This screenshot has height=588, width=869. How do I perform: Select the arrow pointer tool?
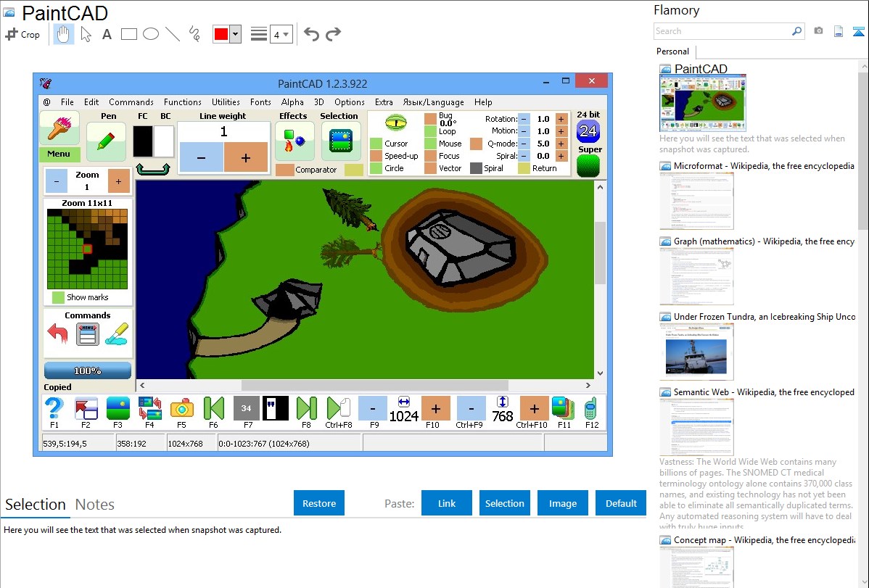point(86,34)
